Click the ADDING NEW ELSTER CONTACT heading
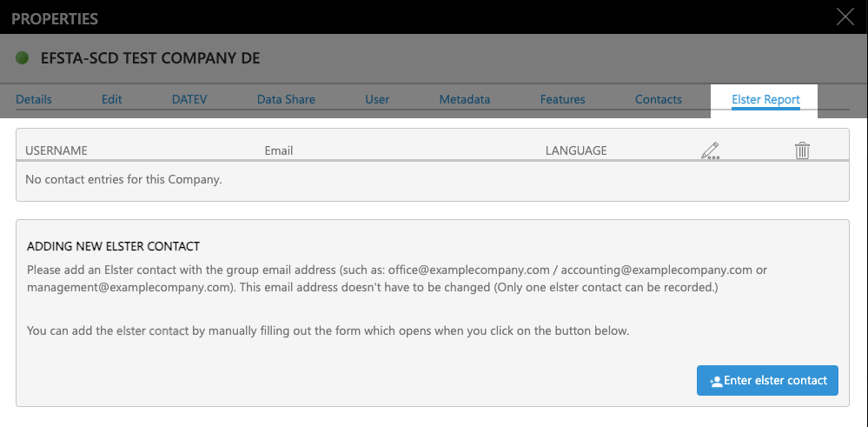Image resolution: width=868 pixels, height=427 pixels. (x=113, y=246)
